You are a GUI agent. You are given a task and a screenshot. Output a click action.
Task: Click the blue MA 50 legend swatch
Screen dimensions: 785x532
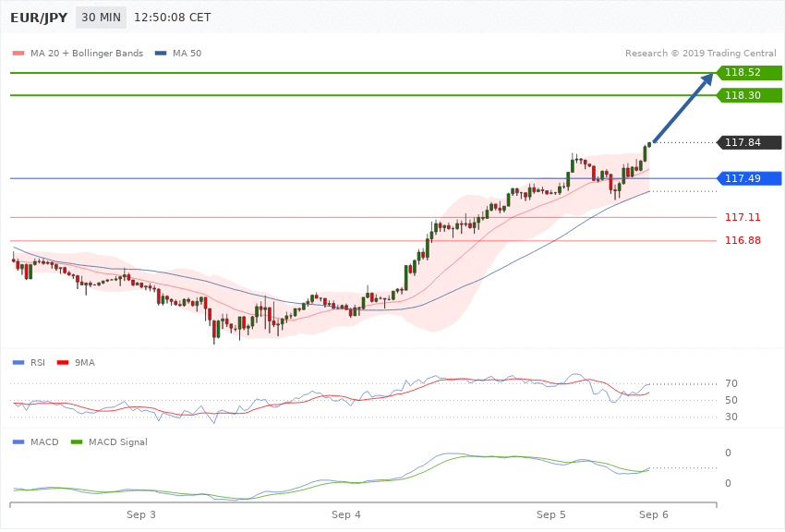coord(161,53)
